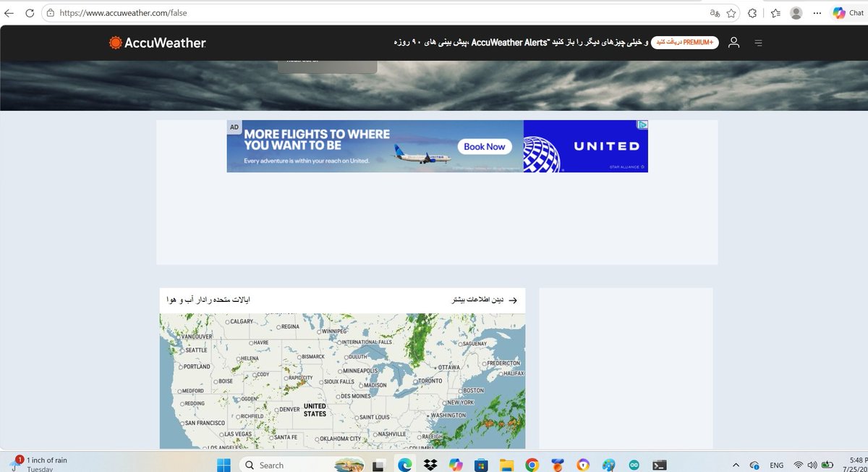Open Microsoft Store from the taskbar

point(481,464)
